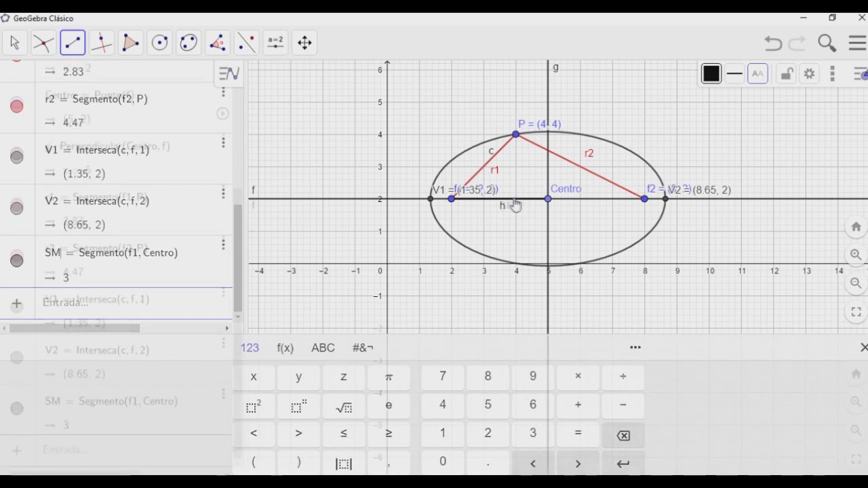Select the Perpendicular line tool
The width and height of the screenshot is (868, 488).
[x=102, y=43]
